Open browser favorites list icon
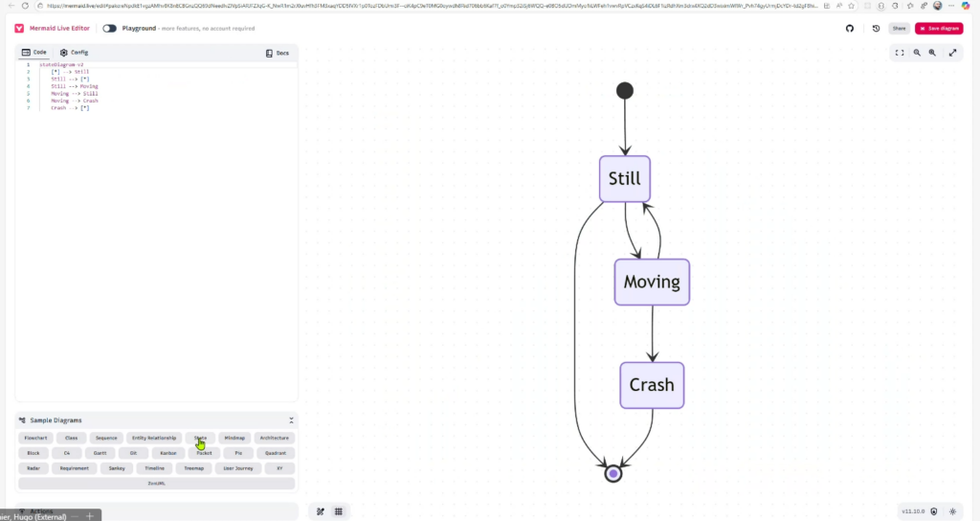The width and height of the screenshot is (980, 521). [909, 6]
